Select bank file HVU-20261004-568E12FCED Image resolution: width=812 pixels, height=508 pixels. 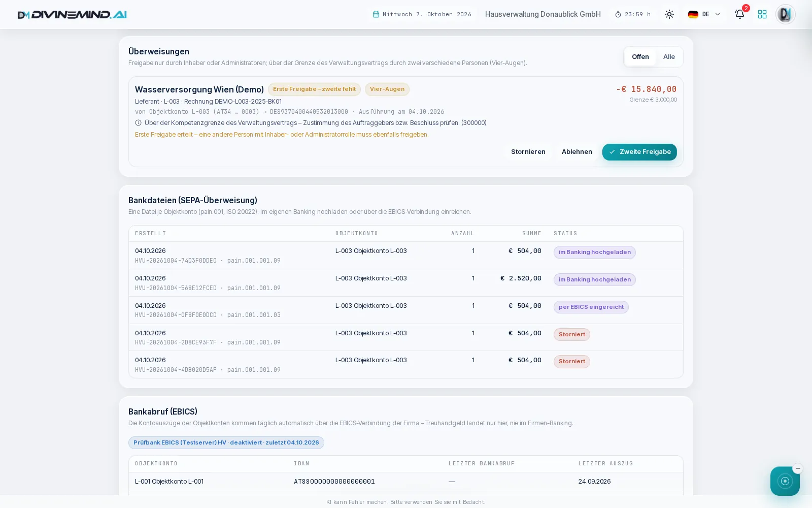click(406, 283)
